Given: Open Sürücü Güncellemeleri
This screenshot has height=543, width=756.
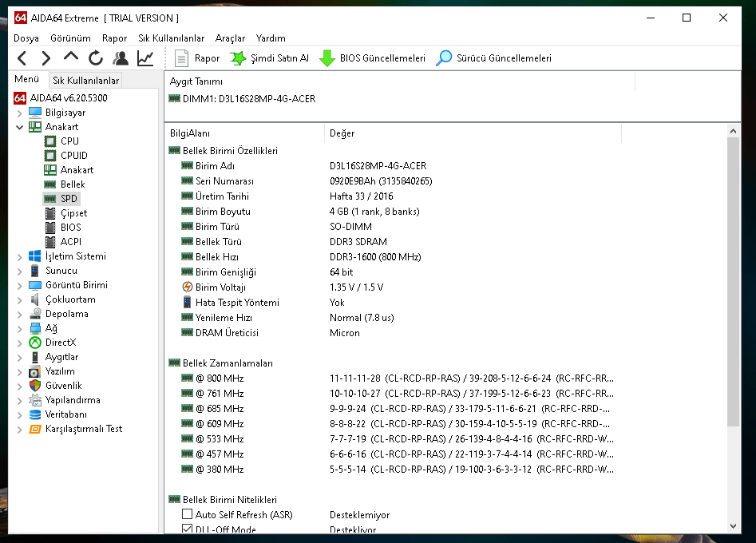Looking at the screenshot, I should click(493, 58).
